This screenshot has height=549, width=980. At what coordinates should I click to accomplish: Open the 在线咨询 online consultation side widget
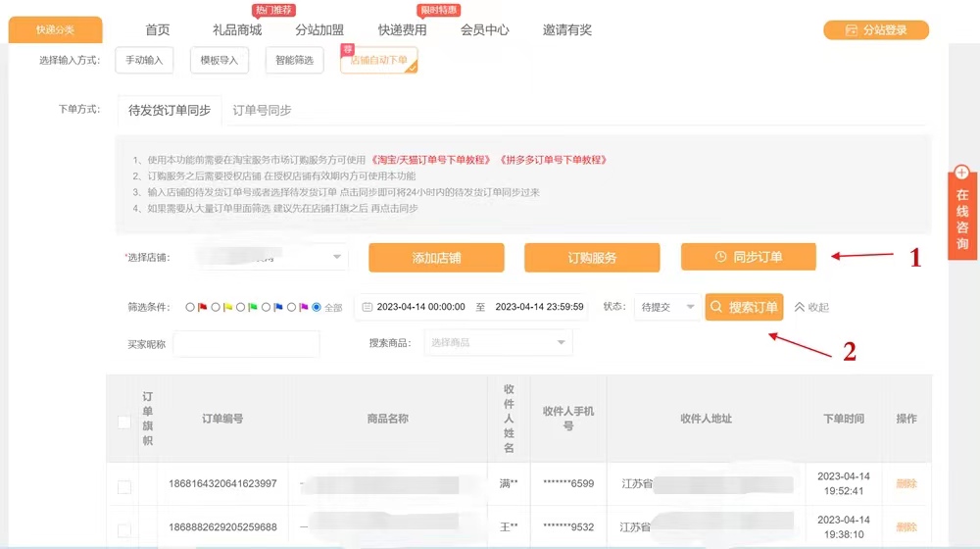pos(961,214)
